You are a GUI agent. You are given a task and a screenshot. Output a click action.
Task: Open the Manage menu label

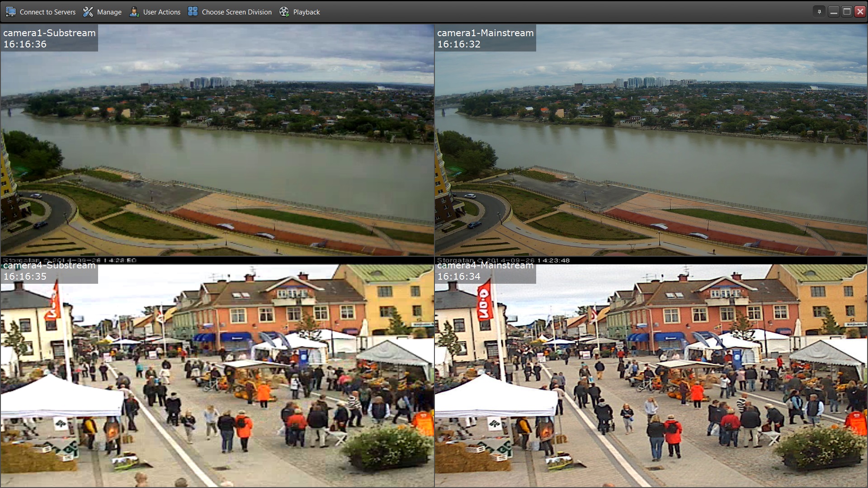tap(109, 12)
